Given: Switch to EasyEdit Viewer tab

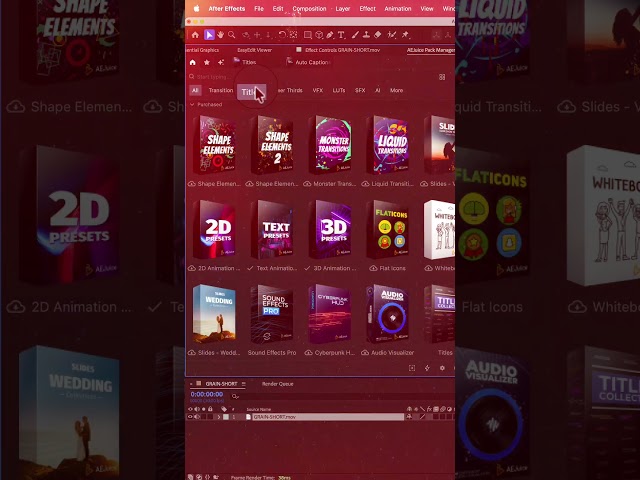Looking at the screenshot, I should (x=254, y=50).
